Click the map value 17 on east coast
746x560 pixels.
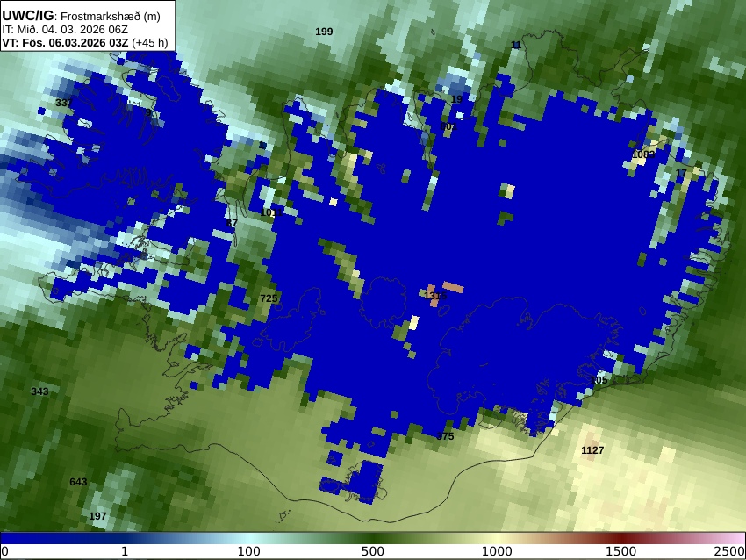(681, 173)
